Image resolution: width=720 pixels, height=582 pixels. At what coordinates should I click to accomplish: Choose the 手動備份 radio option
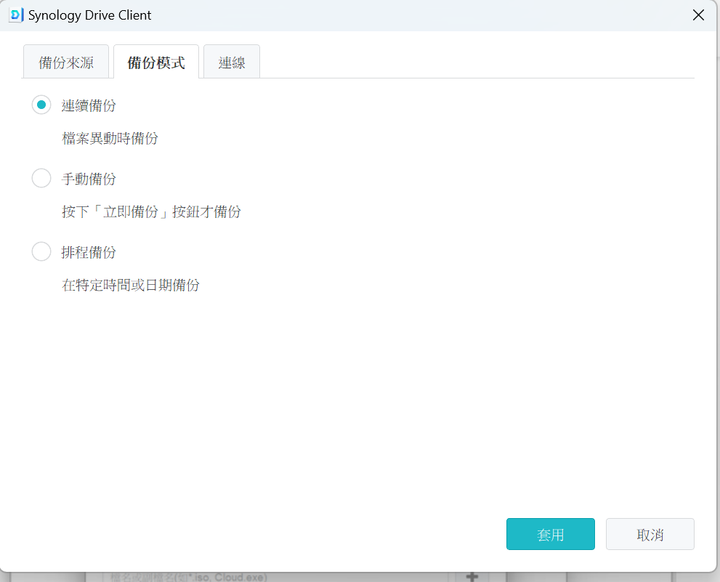tap(41, 178)
